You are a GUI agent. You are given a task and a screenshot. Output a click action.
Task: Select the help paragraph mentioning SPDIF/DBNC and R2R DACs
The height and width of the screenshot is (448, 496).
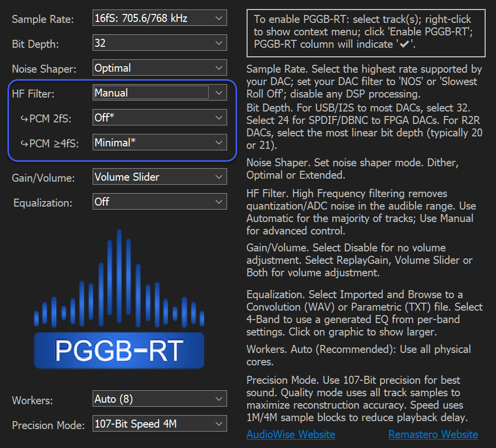[365, 126]
